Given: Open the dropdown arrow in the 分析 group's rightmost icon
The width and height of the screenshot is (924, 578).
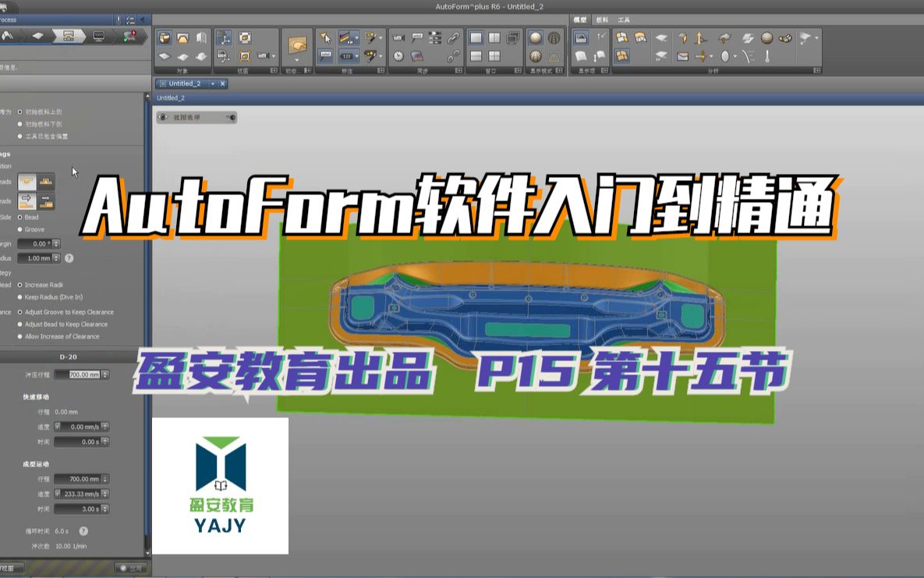Looking at the screenshot, I should pos(816,37).
